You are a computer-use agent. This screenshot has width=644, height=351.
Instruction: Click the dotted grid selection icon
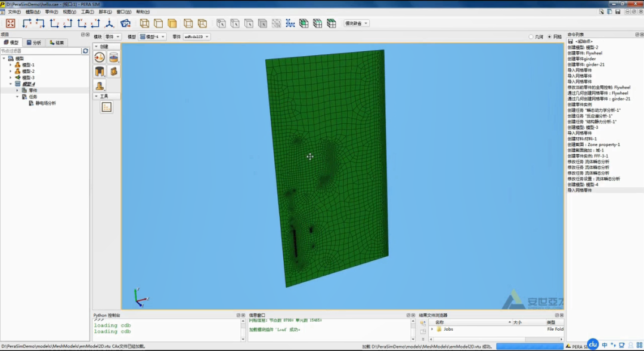277,23
